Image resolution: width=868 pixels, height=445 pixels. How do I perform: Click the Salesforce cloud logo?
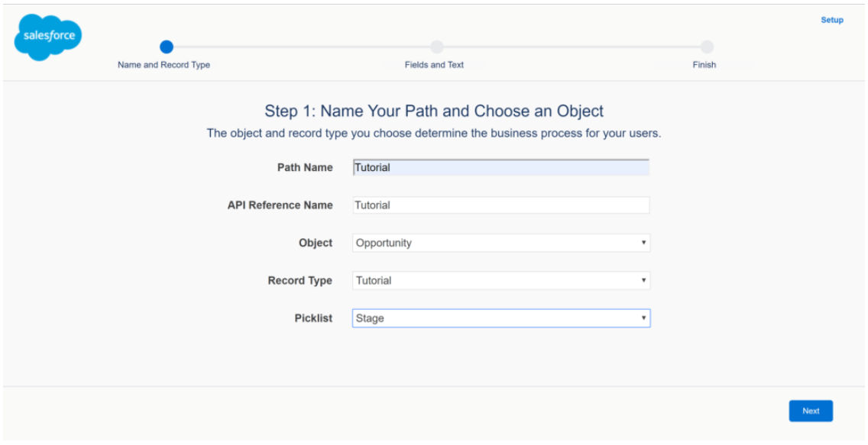(47, 35)
